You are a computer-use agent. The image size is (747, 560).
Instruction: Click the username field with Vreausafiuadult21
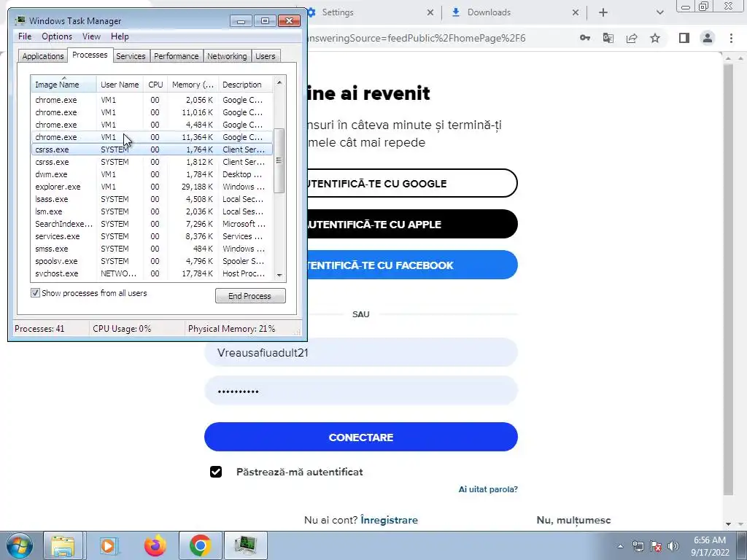(x=360, y=352)
